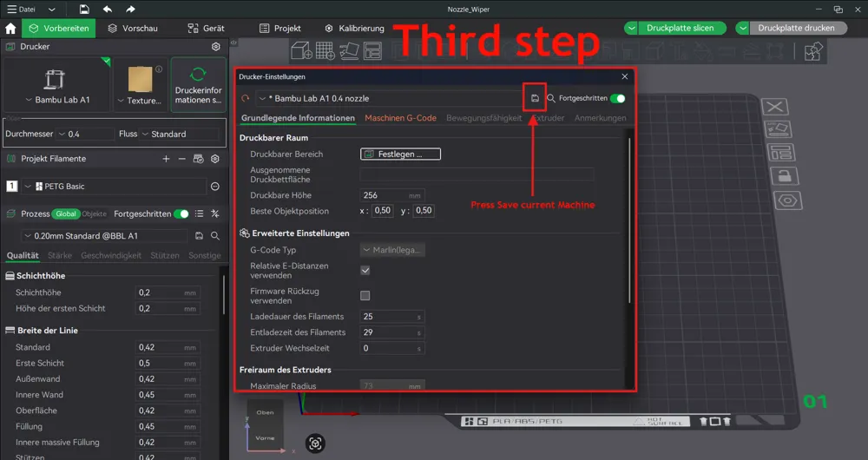This screenshot has width=868, height=460.
Task: Click Druckerinformationen sync button
Action: (198, 85)
